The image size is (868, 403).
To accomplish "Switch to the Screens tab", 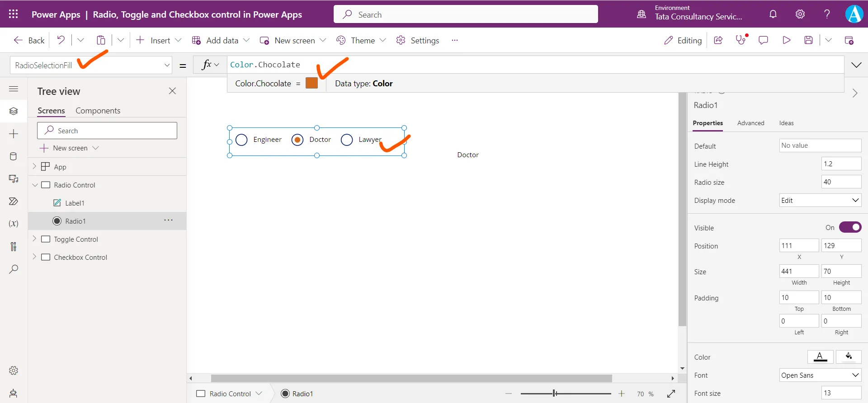I will [x=51, y=111].
